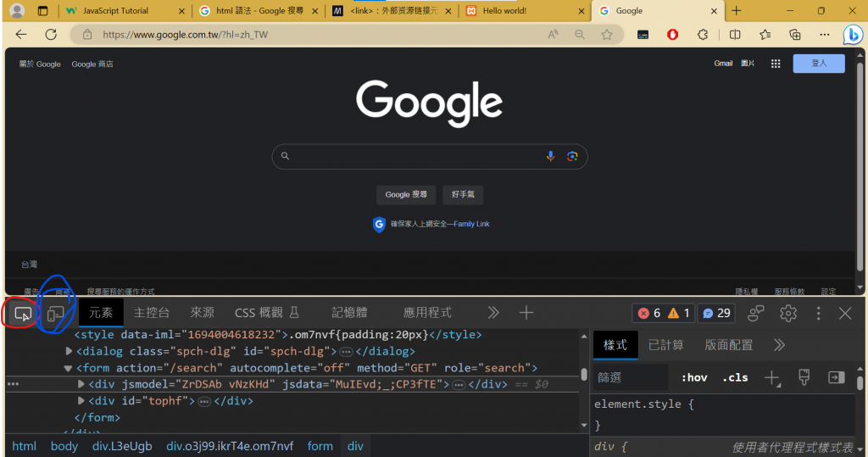The image size is (868, 457).
Task: Open the 元素 (Elements) DevTools tab
Action: pos(101,313)
